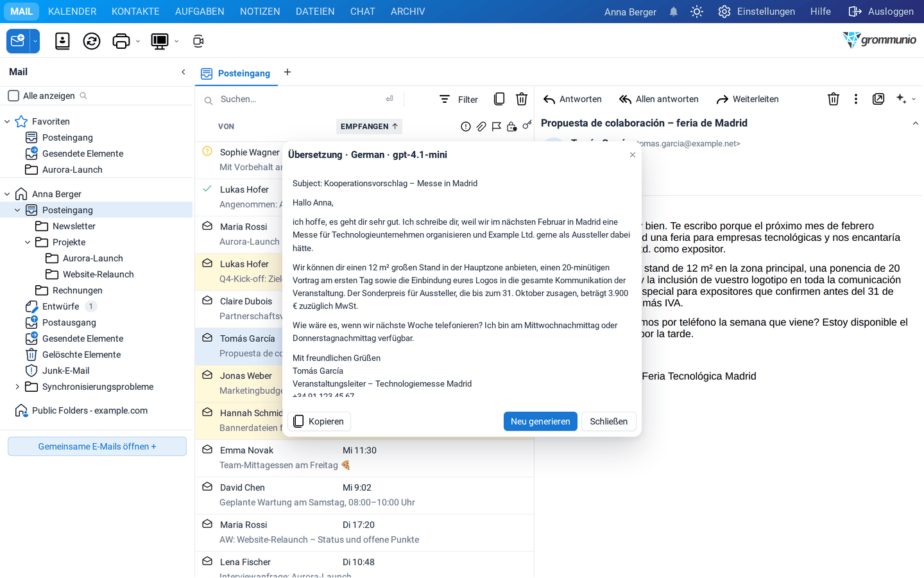The height and width of the screenshot is (578, 924).
Task: Click the Neu generieren button
Action: coord(540,421)
